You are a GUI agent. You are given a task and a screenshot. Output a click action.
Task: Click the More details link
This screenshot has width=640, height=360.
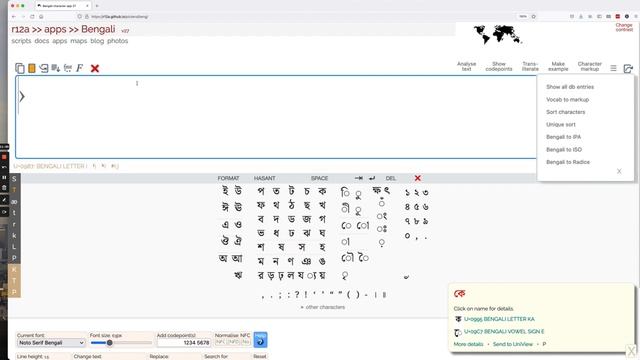(468, 344)
